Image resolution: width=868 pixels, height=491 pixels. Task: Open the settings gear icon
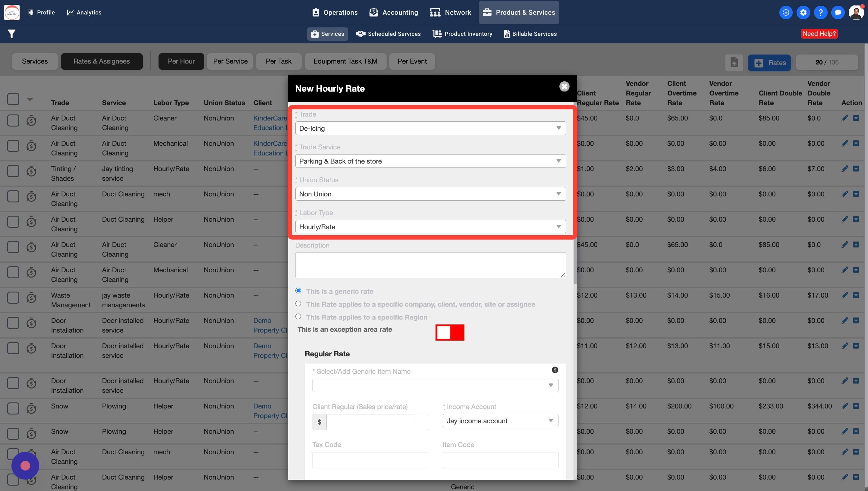tap(803, 12)
